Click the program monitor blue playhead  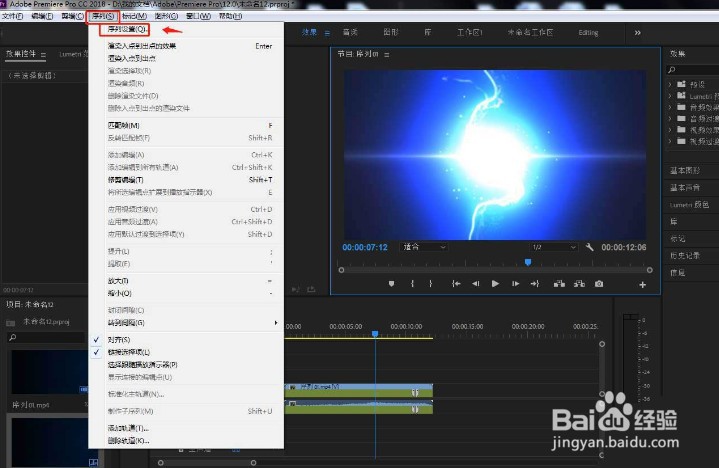pyautogui.click(x=528, y=262)
